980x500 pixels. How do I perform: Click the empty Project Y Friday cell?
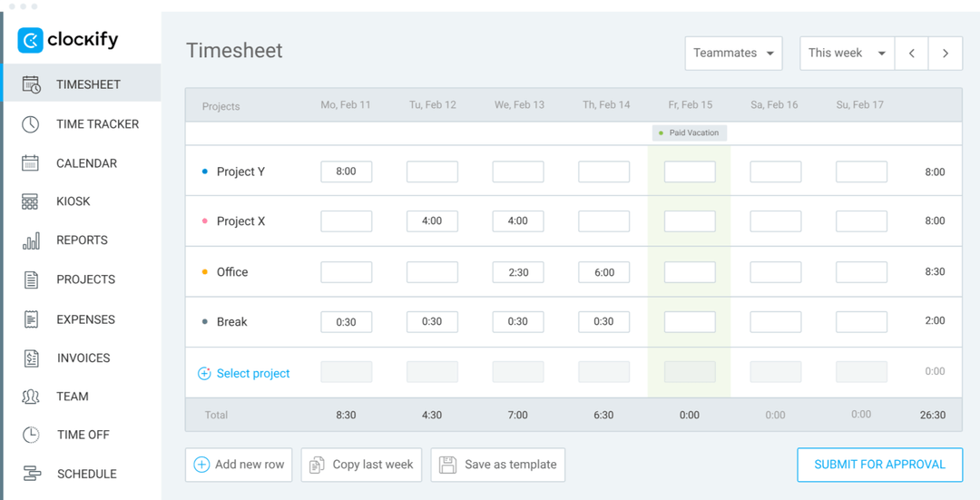690,172
